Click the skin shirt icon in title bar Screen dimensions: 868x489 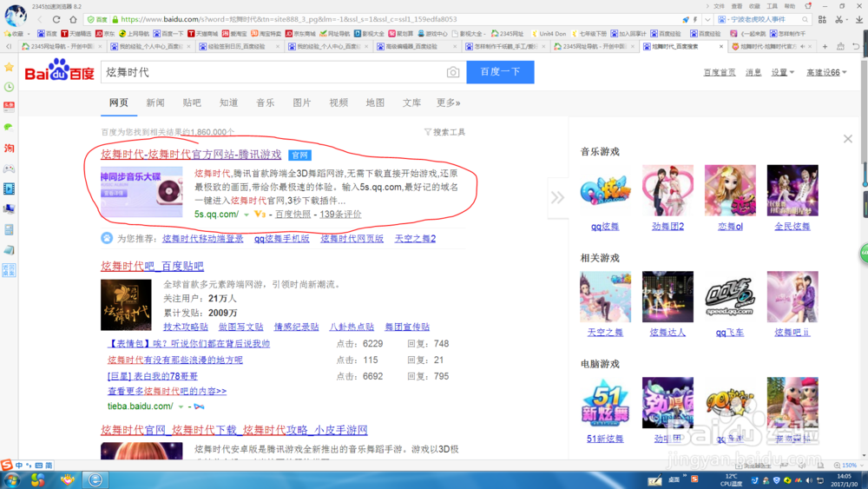click(x=807, y=6)
